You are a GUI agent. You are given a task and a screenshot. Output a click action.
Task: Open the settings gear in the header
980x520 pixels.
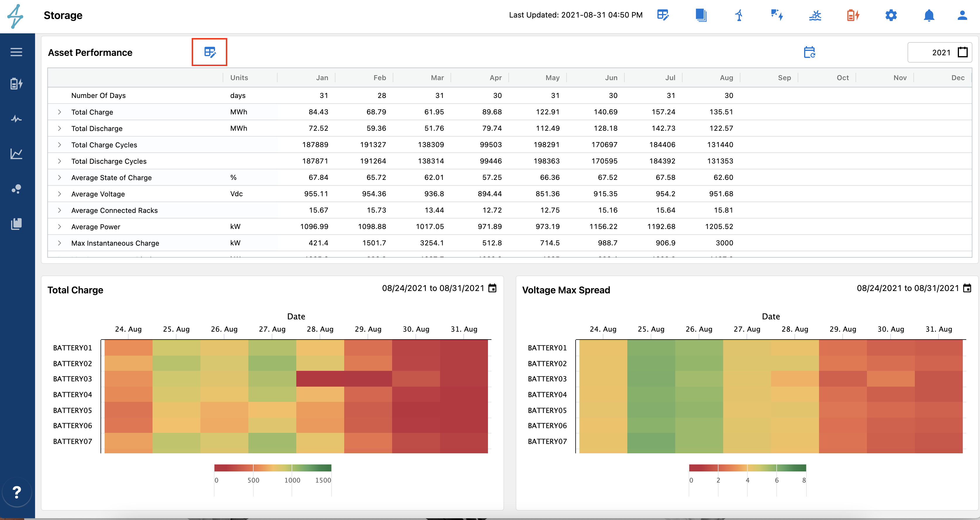(x=891, y=16)
